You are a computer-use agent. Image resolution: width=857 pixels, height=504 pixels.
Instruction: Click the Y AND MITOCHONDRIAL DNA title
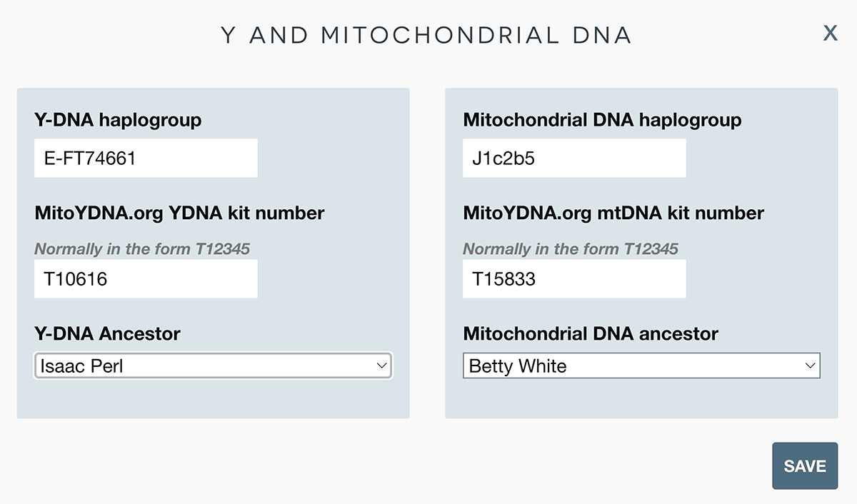click(x=426, y=34)
